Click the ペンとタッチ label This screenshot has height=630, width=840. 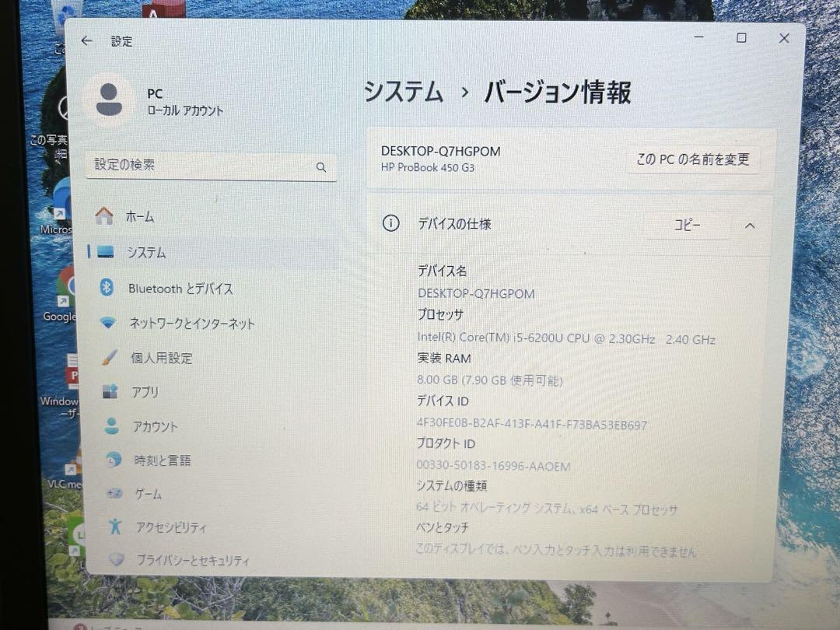pyautogui.click(x=443, y=527)
